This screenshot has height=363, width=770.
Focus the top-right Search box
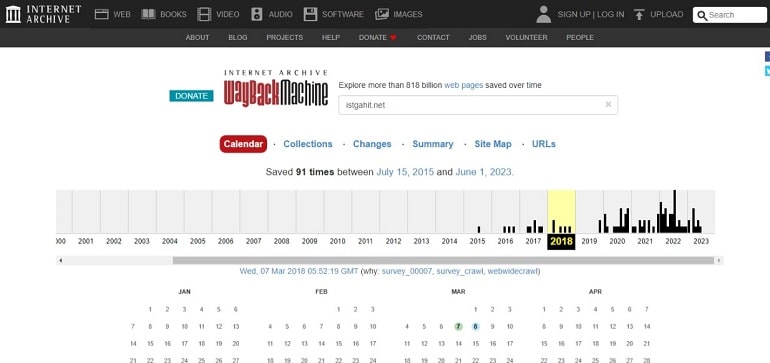click(730, 15)
